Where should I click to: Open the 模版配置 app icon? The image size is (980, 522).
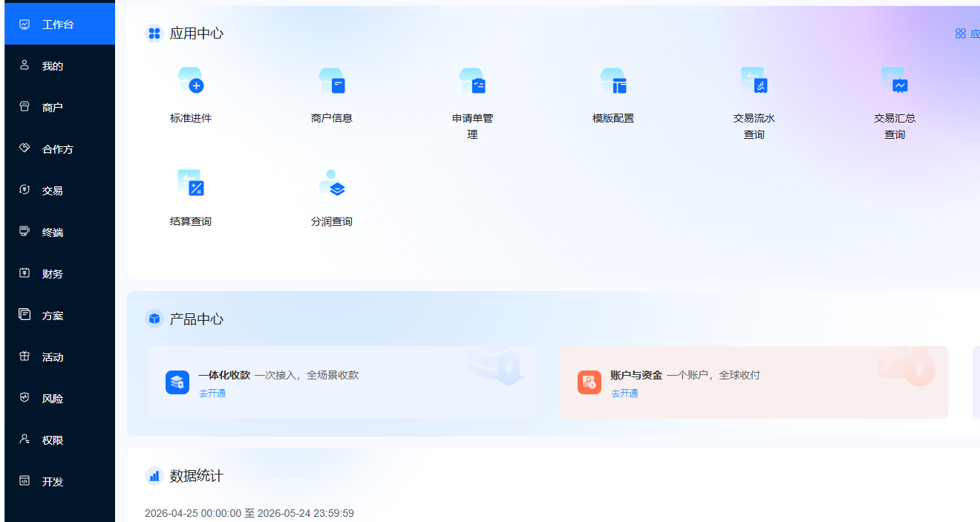point(613,80)
